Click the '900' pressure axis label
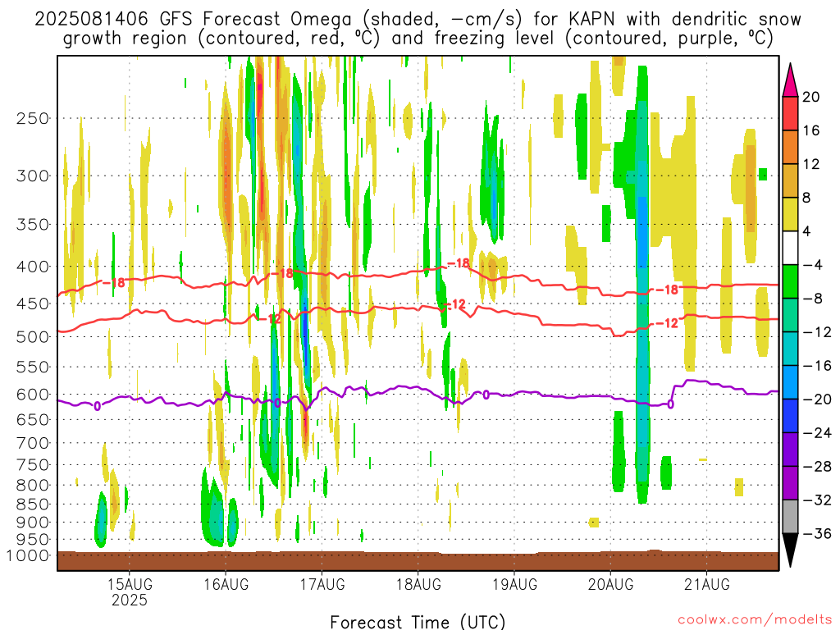The height and width of the screenshot is (630, 840). coord(32,523)
